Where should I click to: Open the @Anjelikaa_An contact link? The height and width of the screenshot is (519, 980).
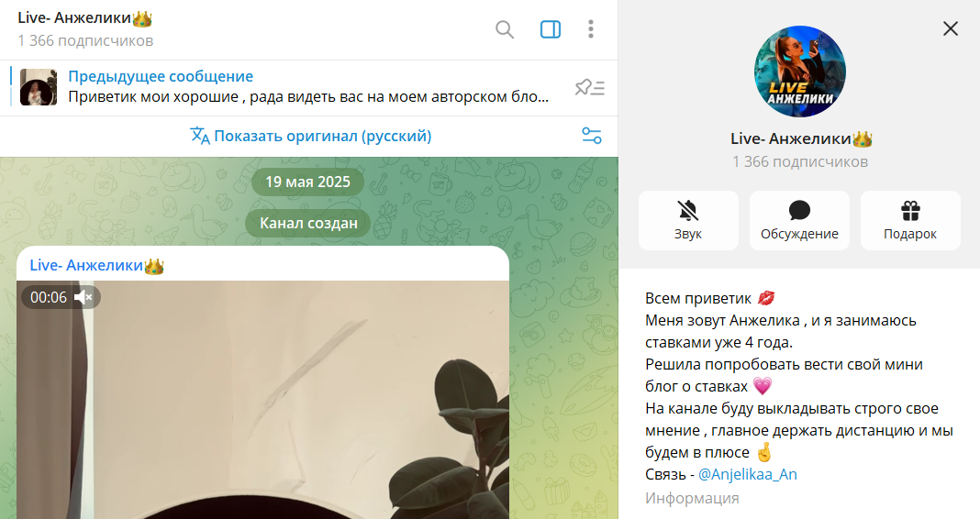[748, 474]
